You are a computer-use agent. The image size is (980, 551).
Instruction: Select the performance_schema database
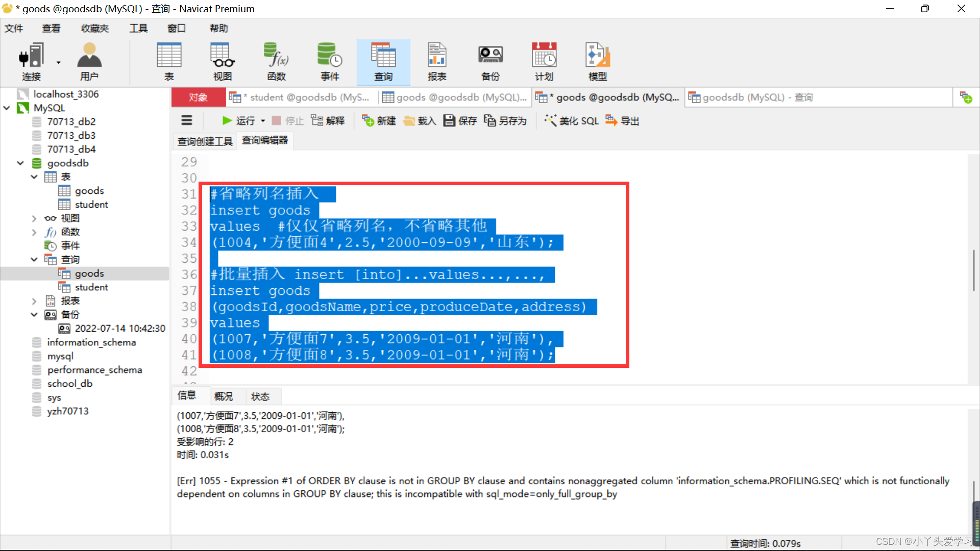(x=94, y=369)
